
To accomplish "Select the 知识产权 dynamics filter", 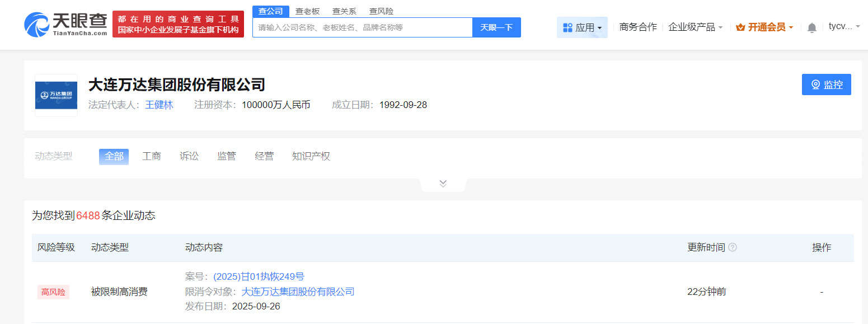I will (311, 157).
